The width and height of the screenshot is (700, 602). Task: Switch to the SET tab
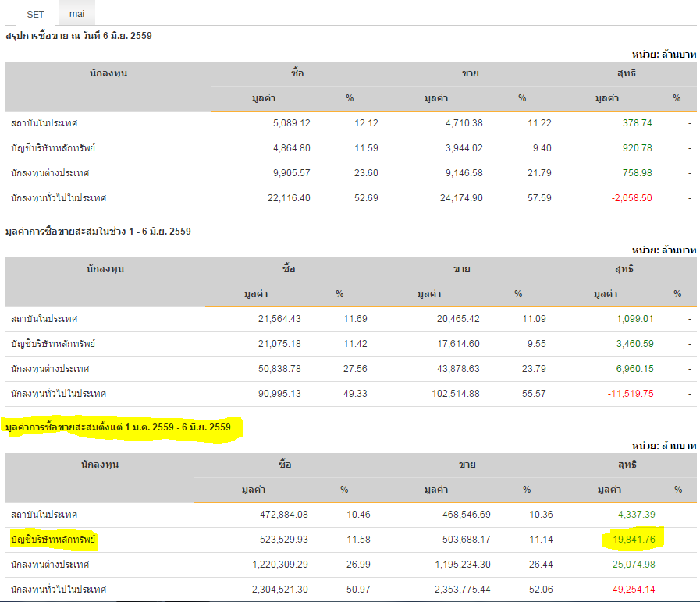[x=36, y=14]
